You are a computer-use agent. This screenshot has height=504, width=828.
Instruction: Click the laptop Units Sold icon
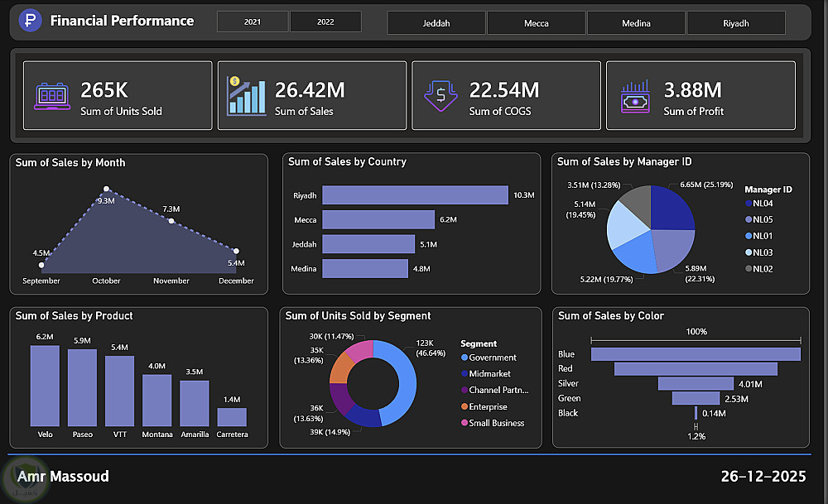click(51, 96)
